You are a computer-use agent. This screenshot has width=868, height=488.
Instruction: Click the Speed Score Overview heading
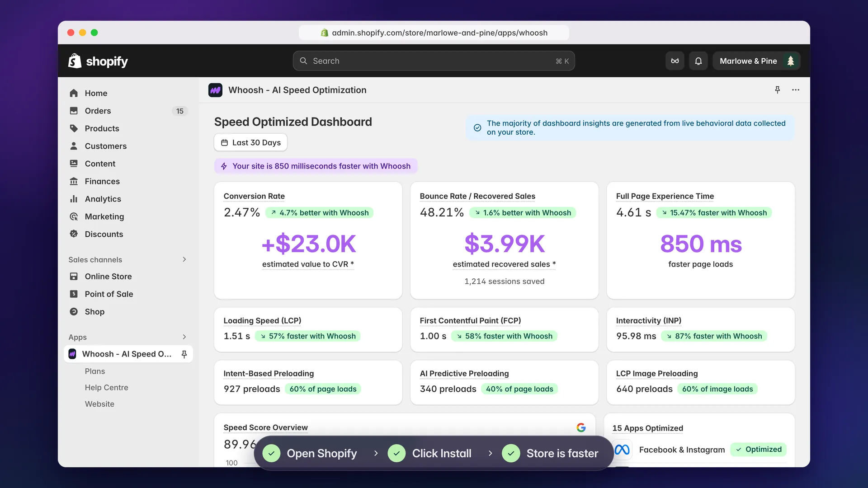(x=265, y=427)
